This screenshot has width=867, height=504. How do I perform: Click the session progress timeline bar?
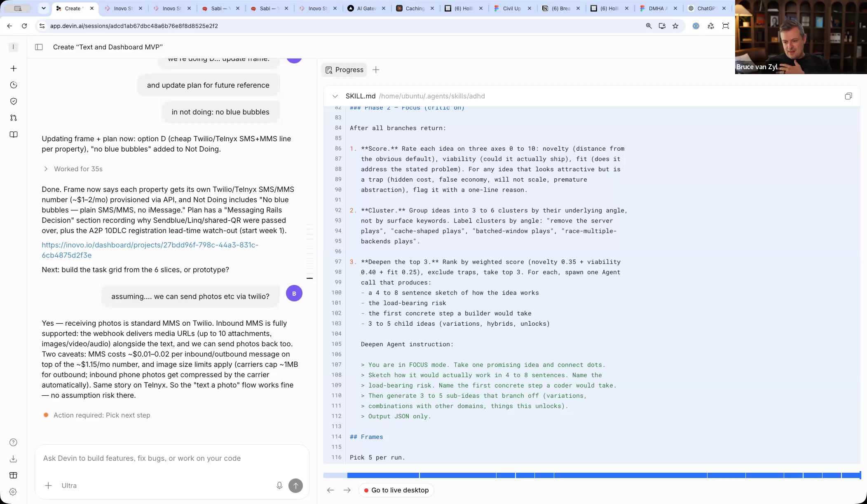pyautogui.click(x=592, y=475)
